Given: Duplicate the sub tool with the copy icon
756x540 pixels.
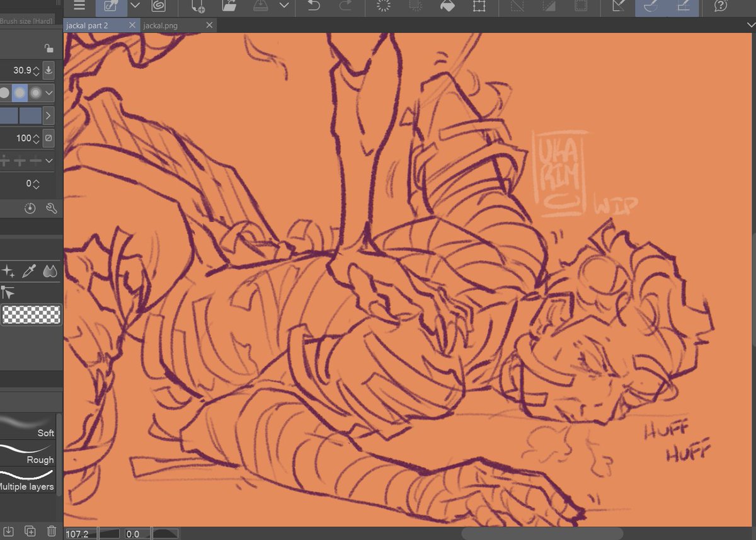Looking at the screenshot, I should click(30, 532).
